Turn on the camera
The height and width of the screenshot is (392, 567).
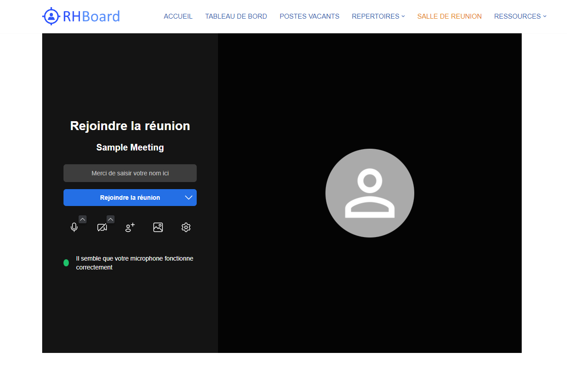pos(102,227)
